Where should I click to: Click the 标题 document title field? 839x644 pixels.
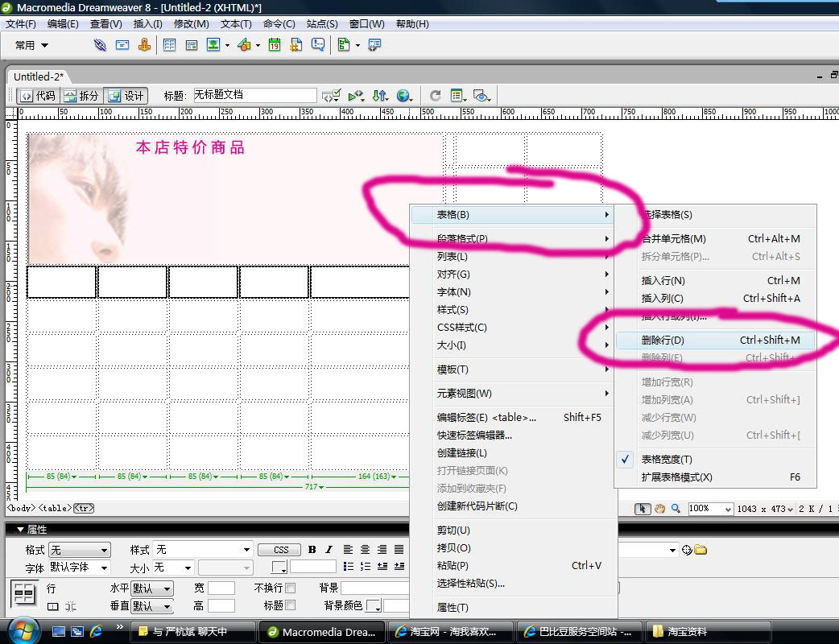tap(254, 95)
